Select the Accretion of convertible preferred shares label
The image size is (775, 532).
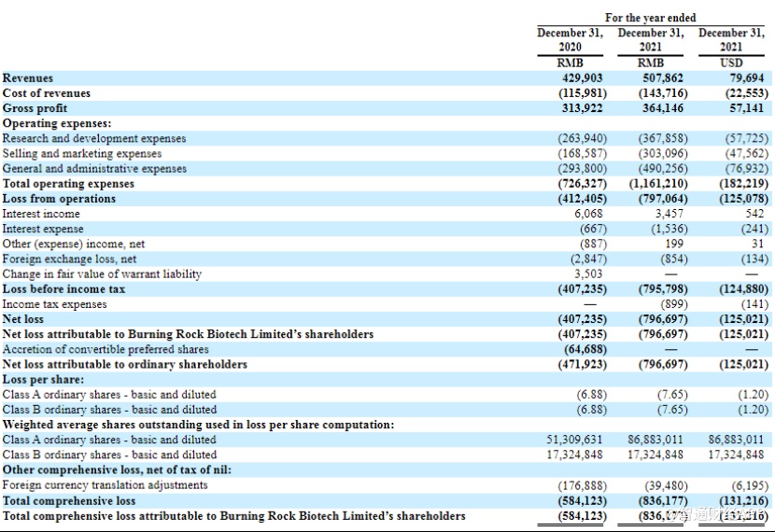pyautogui.click(x=106, y=349)
